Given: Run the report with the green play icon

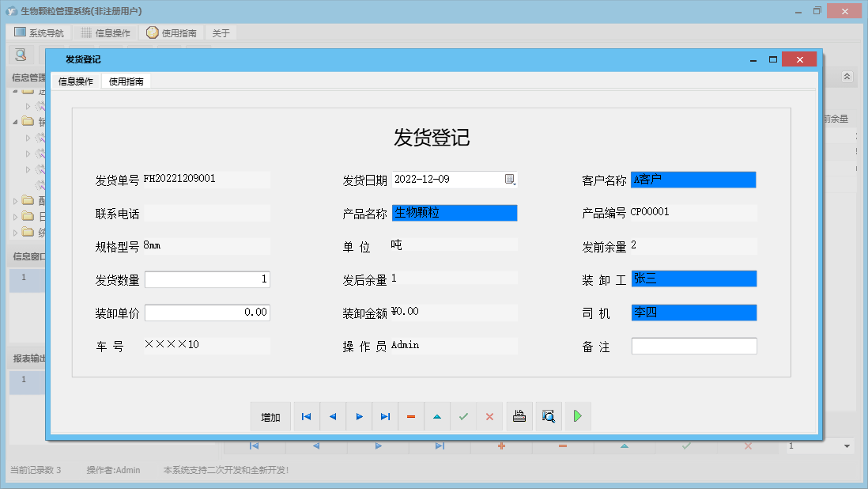Looking at the screenshot, I should click(577, 416).
